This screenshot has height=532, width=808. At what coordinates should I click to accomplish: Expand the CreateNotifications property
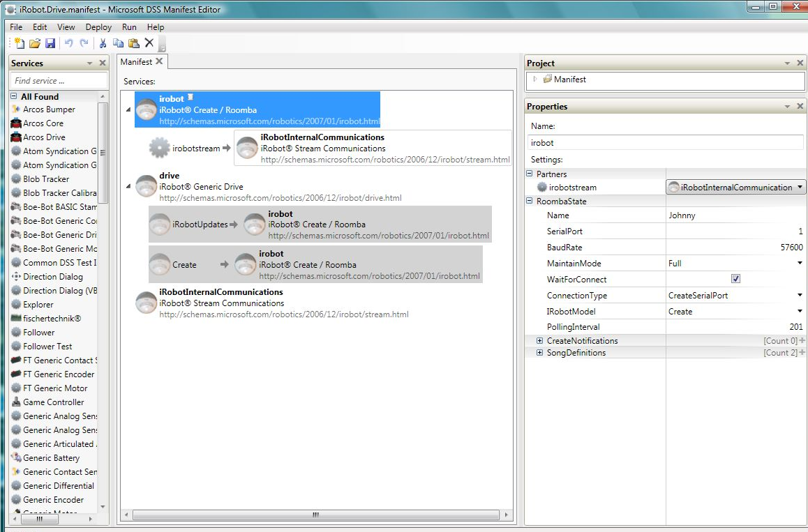pyautogui.click(x=539, y=341)
